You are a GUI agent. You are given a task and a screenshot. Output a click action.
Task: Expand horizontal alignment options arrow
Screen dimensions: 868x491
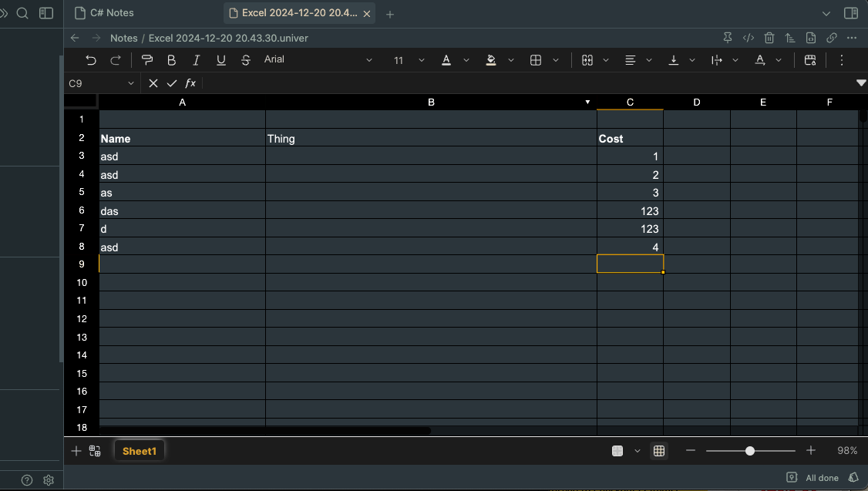(x=649, y=60)
